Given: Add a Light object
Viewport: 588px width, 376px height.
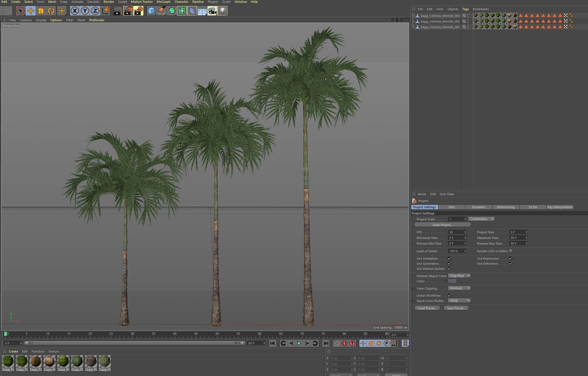Looking at the screenshot, I should coord(223,11).
